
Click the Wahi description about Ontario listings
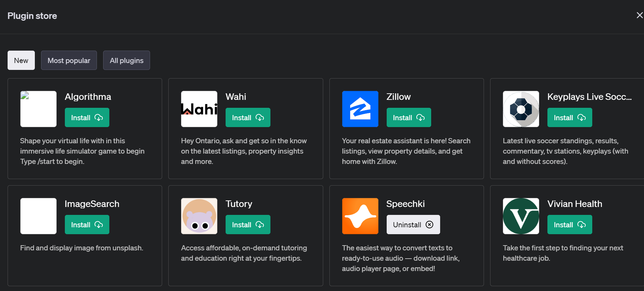pyautogui.click(x=244, y=151)
